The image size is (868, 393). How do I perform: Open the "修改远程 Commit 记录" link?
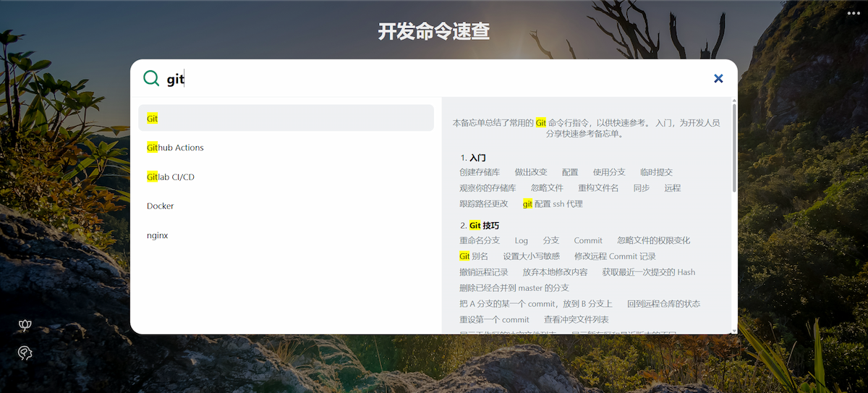point(615,256)
